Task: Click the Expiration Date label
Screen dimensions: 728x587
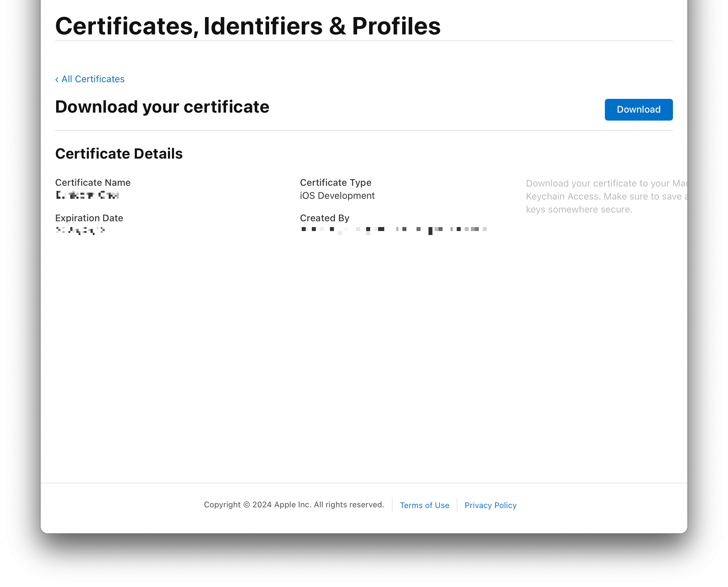Action: 89,218
